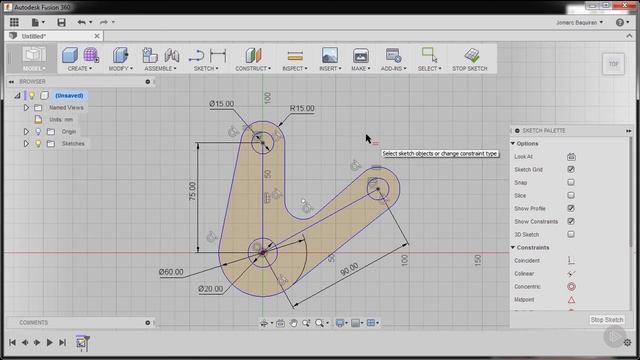
Task: Select the Create form sculpt icon
Action: click(x=91, y=55)
